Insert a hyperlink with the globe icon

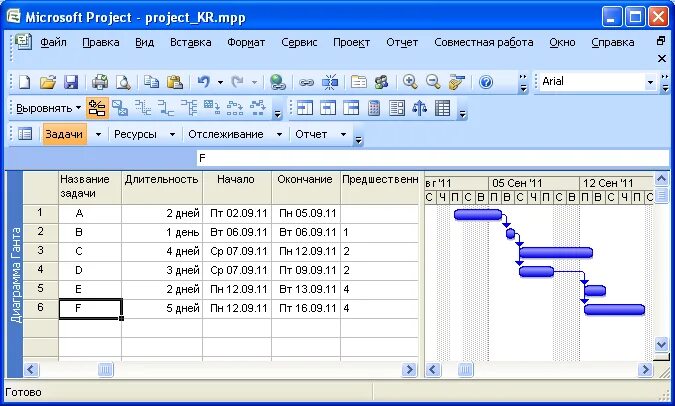tap(278, 82)
